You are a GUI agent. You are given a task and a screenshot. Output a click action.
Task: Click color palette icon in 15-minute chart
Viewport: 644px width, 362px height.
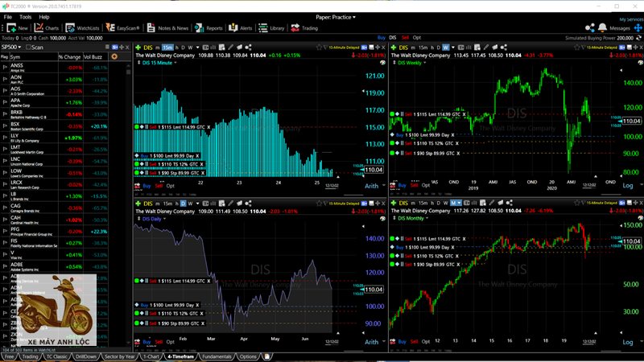coord(382,63)
